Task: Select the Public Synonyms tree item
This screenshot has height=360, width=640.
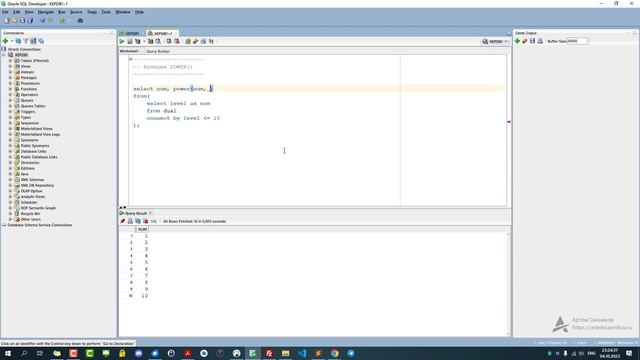Action: [35, 146]
